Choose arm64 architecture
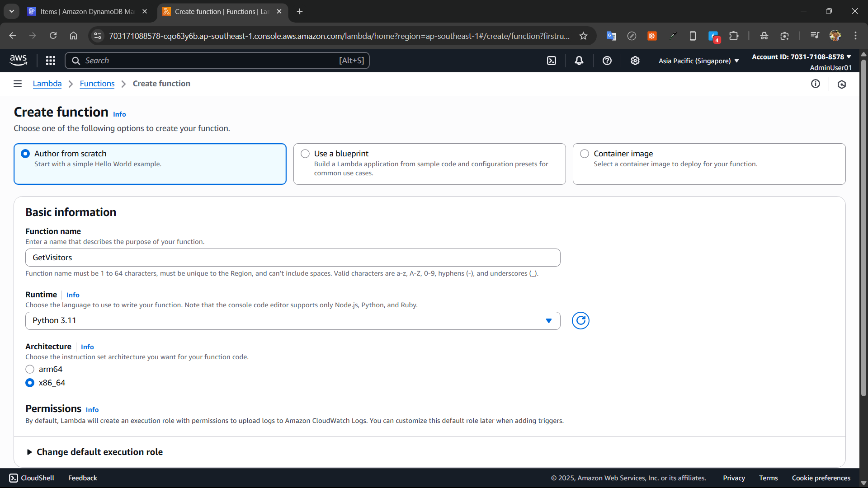868x488 pixels. 30,369
